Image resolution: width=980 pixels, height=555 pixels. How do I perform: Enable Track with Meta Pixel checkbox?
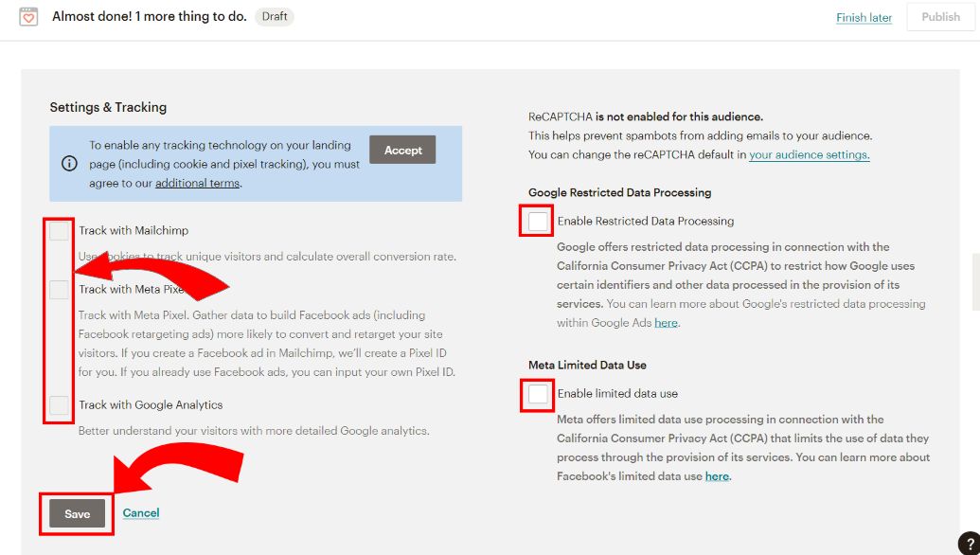pyautogui.click(x=60, y=290)
